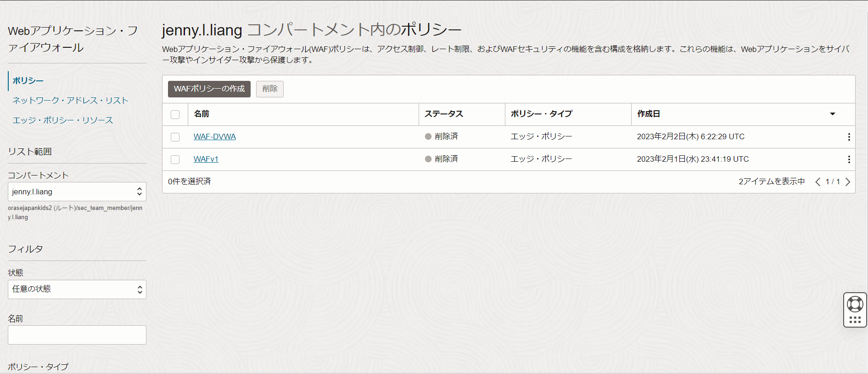Click the WAFポリシーの作成 button

209,89
